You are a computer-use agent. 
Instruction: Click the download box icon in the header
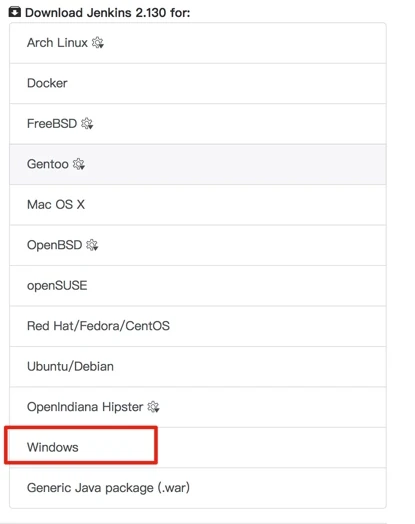tap(14, 13)
